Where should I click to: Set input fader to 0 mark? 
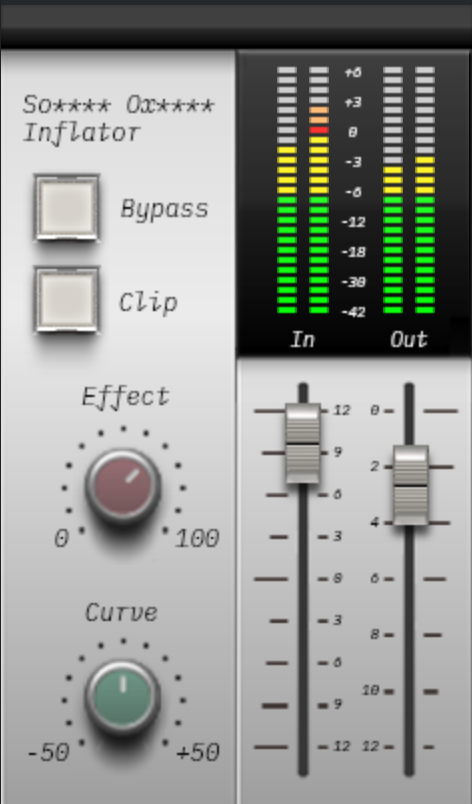tap(303, 578)
